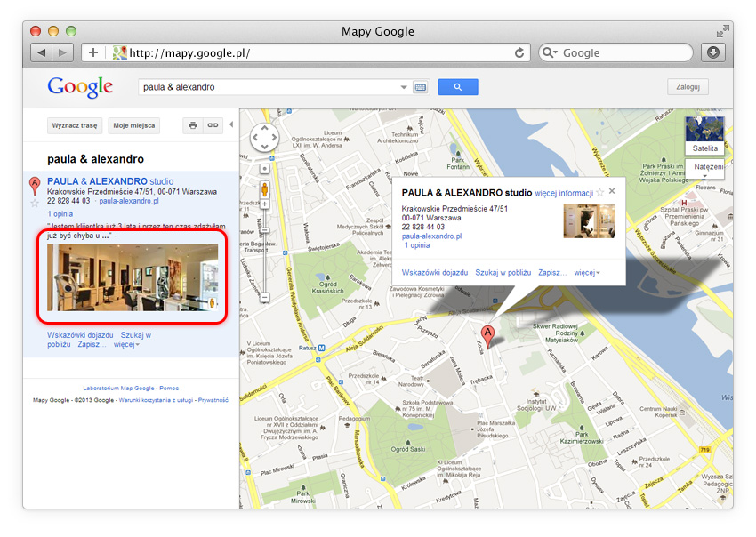Click 'Zapisz…' in the left panel
756x537 pixels.
(92, 344)
